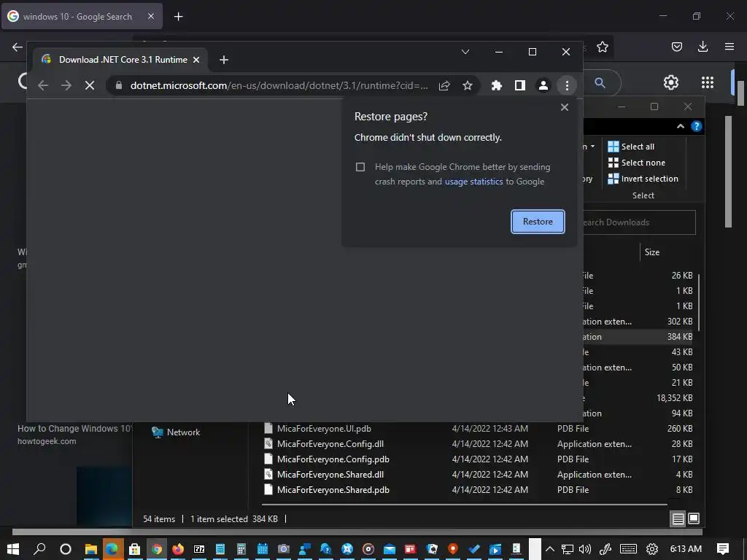Open Chrome's tab search chevron

coord(465,52)
